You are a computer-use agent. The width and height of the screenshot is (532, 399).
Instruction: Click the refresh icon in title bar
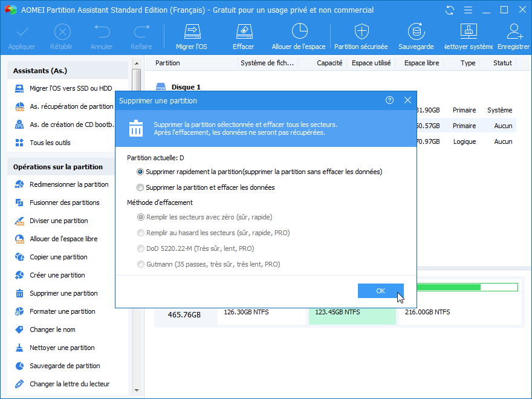450,10
